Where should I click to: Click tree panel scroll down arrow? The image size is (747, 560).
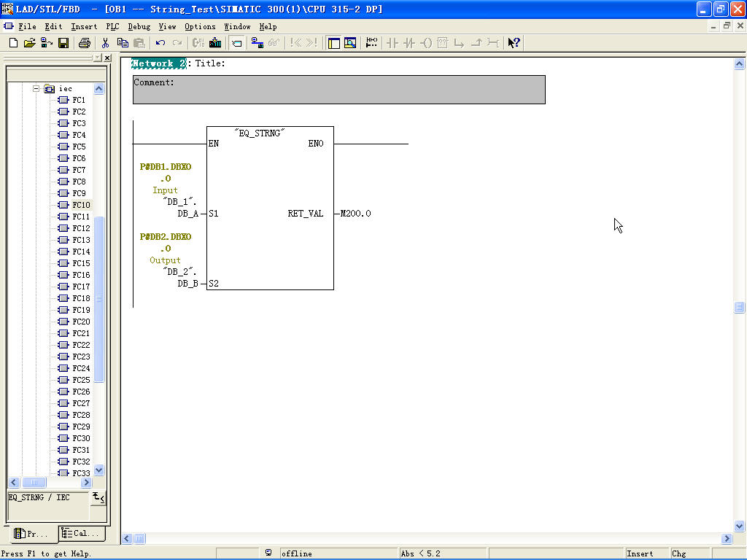(98, 470)
